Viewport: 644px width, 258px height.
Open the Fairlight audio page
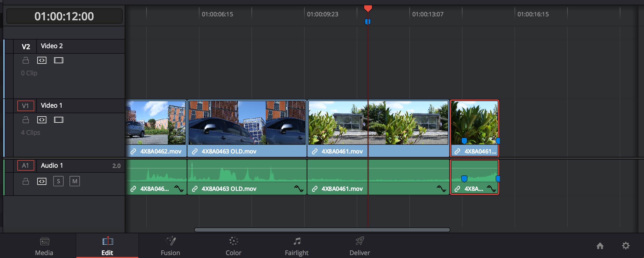pos(296,246)
